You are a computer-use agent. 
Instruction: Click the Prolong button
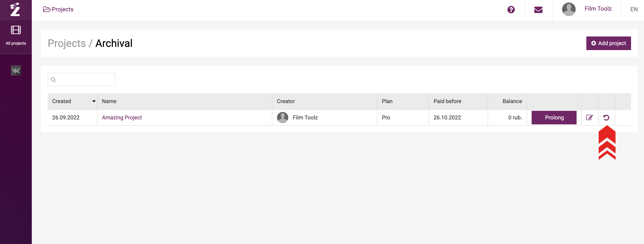pos(554,118)
